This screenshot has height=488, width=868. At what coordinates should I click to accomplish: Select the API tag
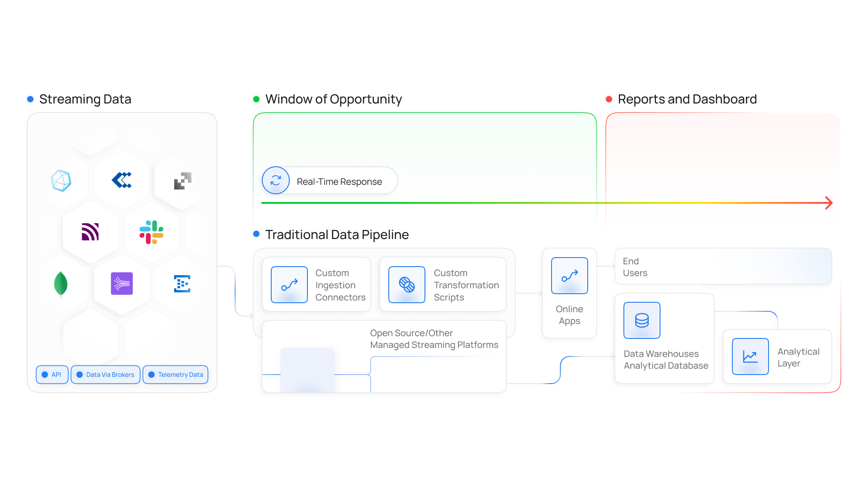[x=52, y=375]
